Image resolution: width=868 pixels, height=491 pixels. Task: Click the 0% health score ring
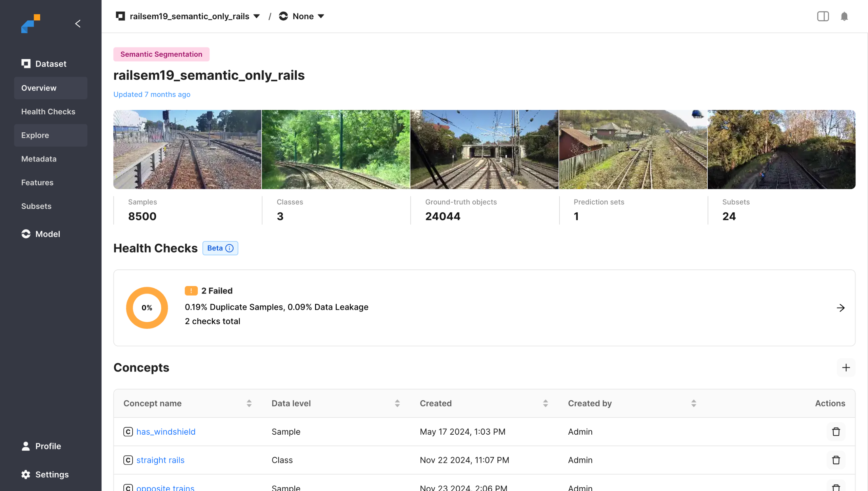pyautogui.click(x=147, y=308)
